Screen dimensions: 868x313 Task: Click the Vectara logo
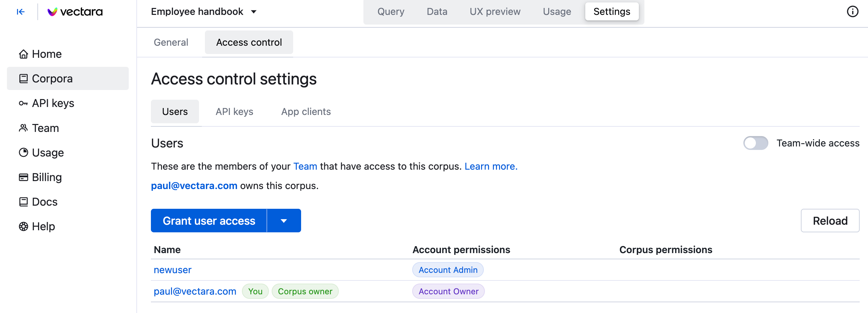coord(75,12)
